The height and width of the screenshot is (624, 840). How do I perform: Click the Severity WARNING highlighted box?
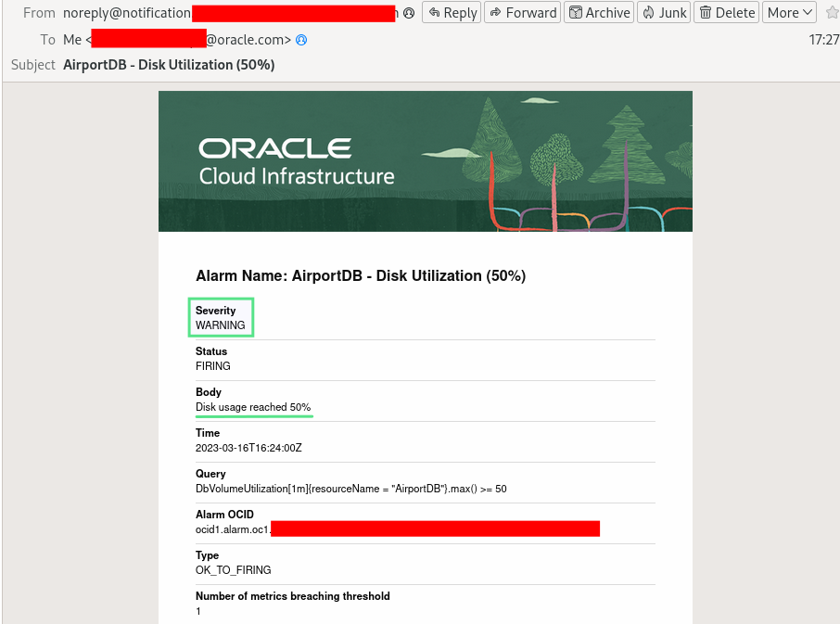point(220,317)
